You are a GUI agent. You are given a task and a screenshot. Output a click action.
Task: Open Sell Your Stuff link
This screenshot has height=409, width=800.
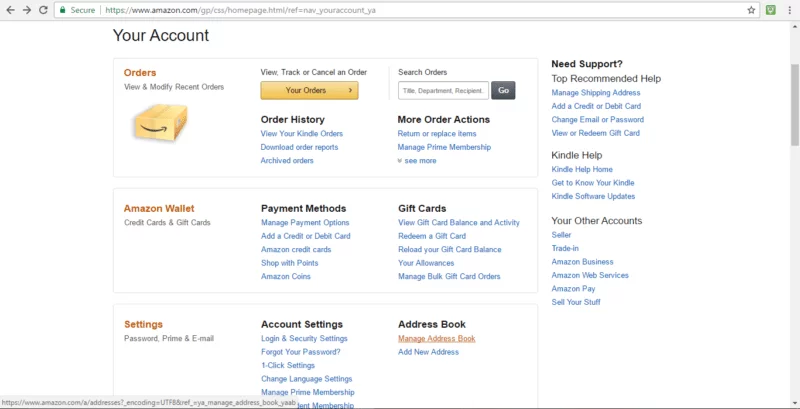pyautogui.click(x=576, y=302)
